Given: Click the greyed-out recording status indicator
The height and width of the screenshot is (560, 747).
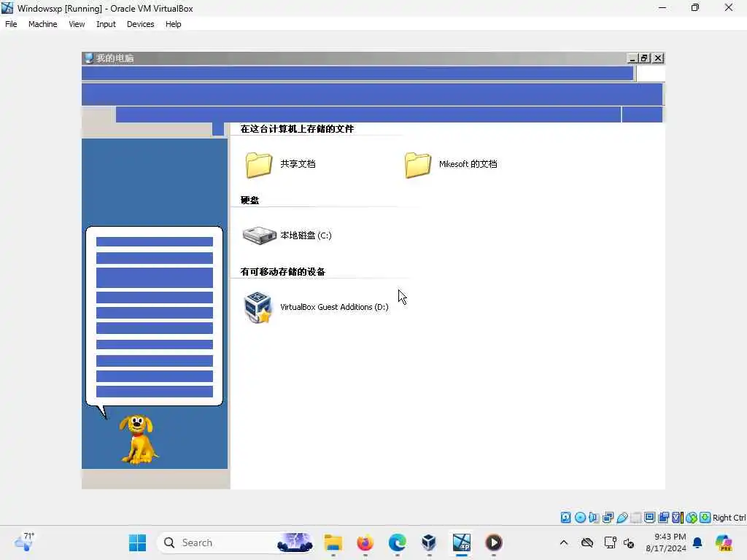Looking at the screenshot, I should [635, 518].
